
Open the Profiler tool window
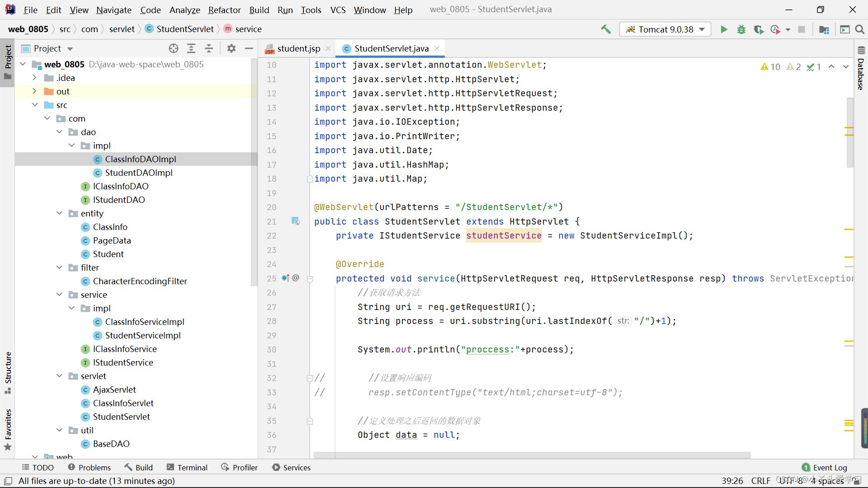pos(240,467)
